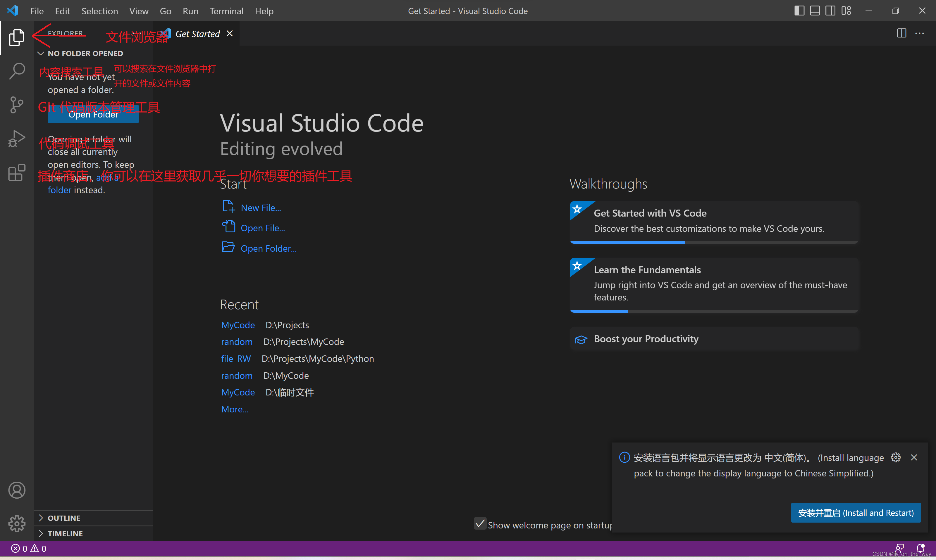Uncheck Show welcome page on startup
Screen dimensions: 936x560
point(480,524)
